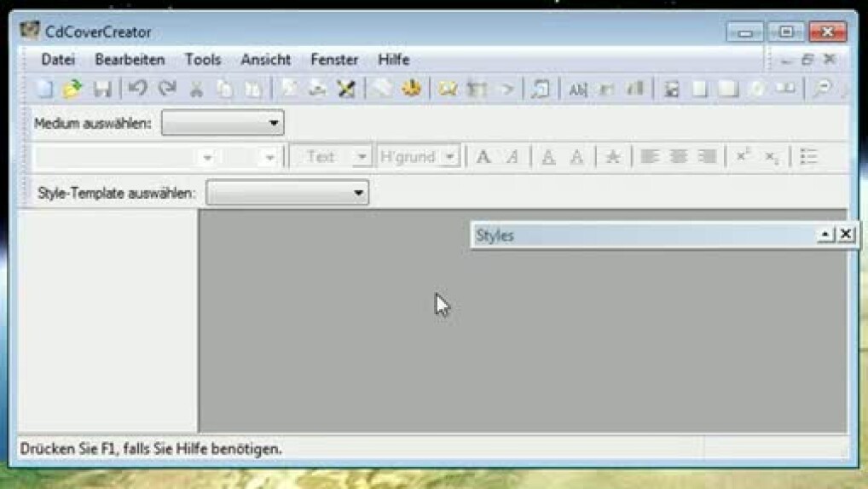Click the Save floppy disk icon
Image resolution: width=868 pixels, height=489 pixels.
(x=101, y=89)
